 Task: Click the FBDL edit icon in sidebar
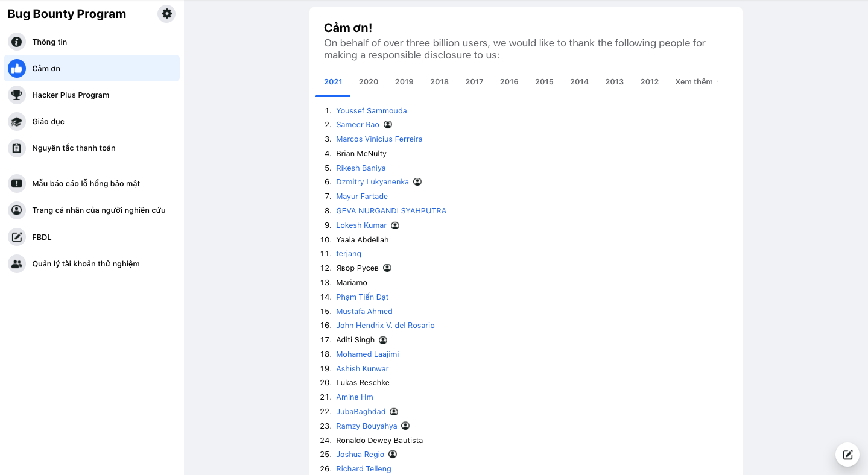coord(17,237)
